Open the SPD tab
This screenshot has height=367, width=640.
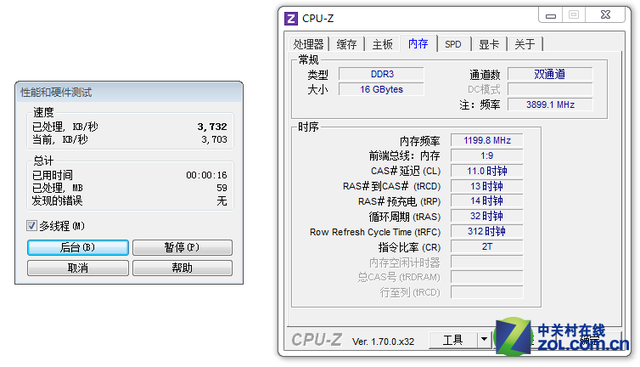coord(453,44)
